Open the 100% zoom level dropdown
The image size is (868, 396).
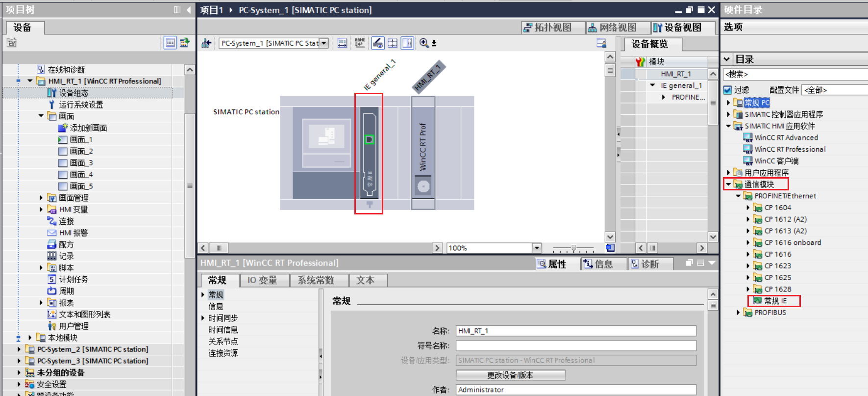(537, 248)
